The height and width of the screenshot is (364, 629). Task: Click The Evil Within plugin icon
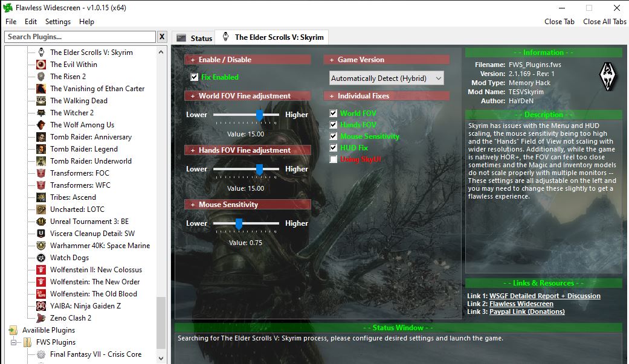pyautogui.click(x=41, y=64)
